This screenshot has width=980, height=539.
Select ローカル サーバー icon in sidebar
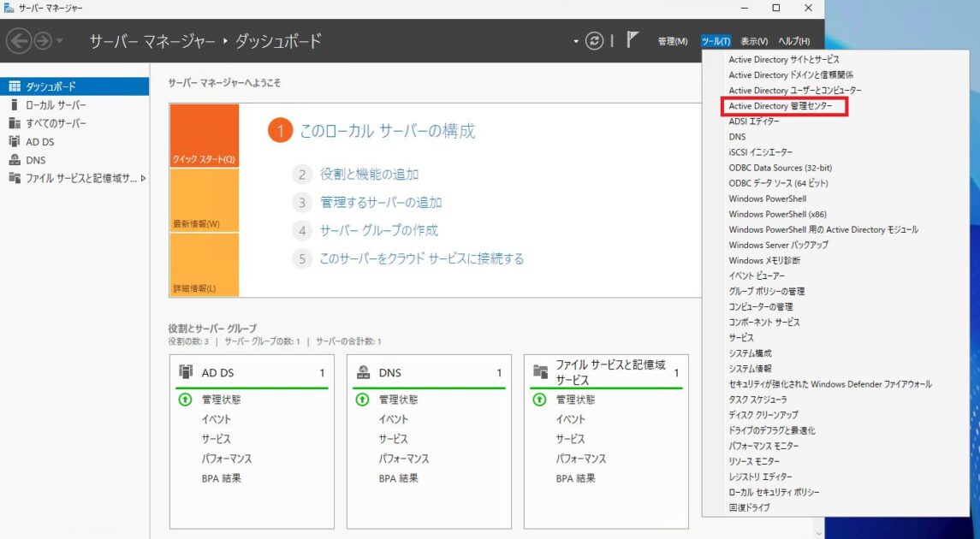pyautogui.click(x=15, y=105)
